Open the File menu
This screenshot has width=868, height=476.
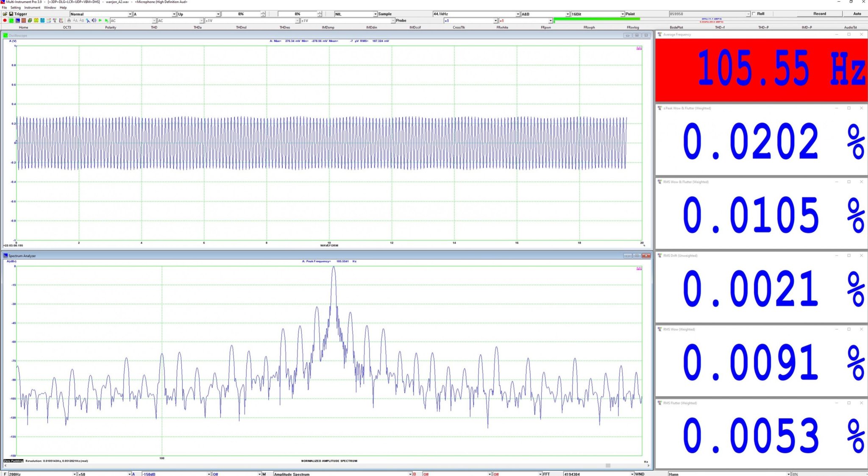coord(4,8)
